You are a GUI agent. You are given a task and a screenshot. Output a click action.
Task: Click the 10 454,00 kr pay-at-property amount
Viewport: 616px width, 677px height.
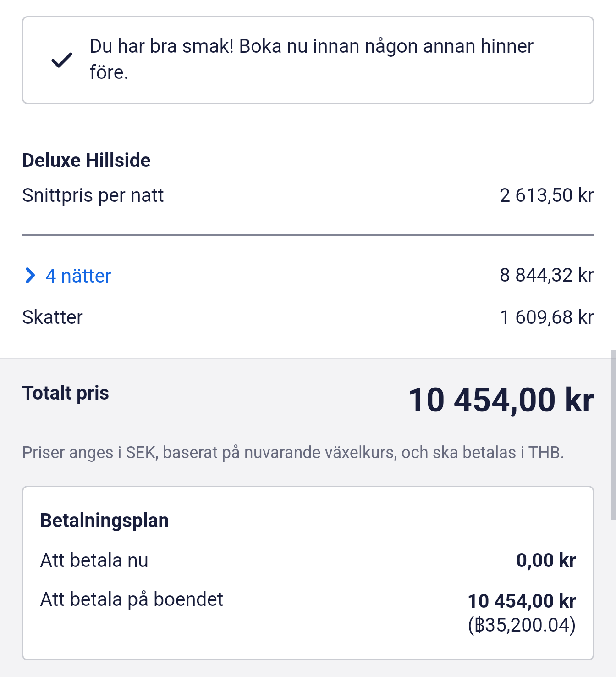[522, 601]
